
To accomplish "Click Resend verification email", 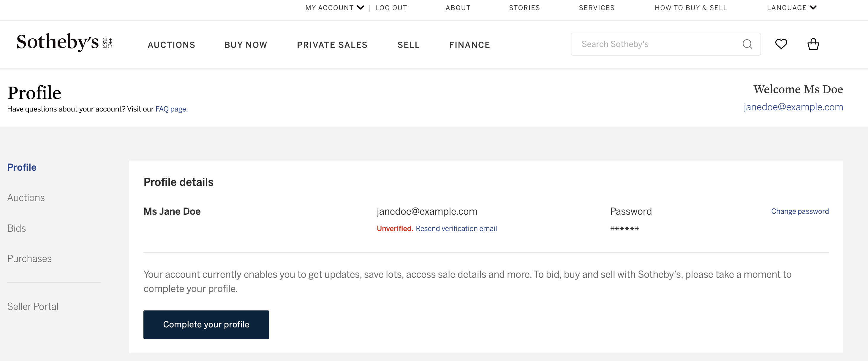I will tap(456, 229).
